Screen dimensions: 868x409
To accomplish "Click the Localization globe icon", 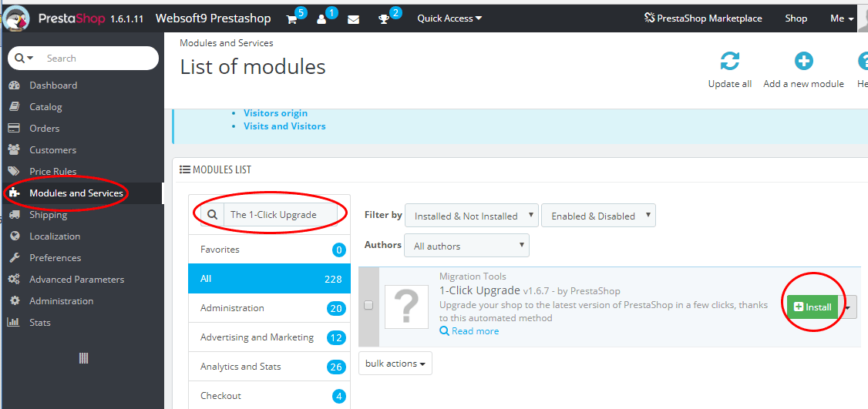I will 15,236.
